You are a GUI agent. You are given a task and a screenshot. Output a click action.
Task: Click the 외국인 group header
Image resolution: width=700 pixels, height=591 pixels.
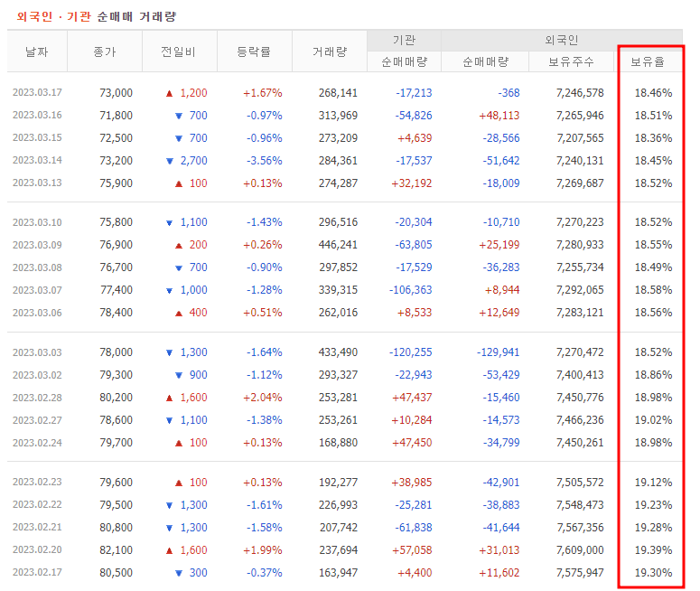[x=562, y=40]
